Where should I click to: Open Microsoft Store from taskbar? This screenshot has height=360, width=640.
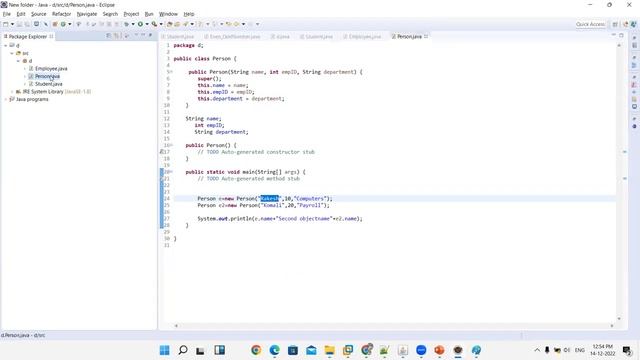point(293,350)
